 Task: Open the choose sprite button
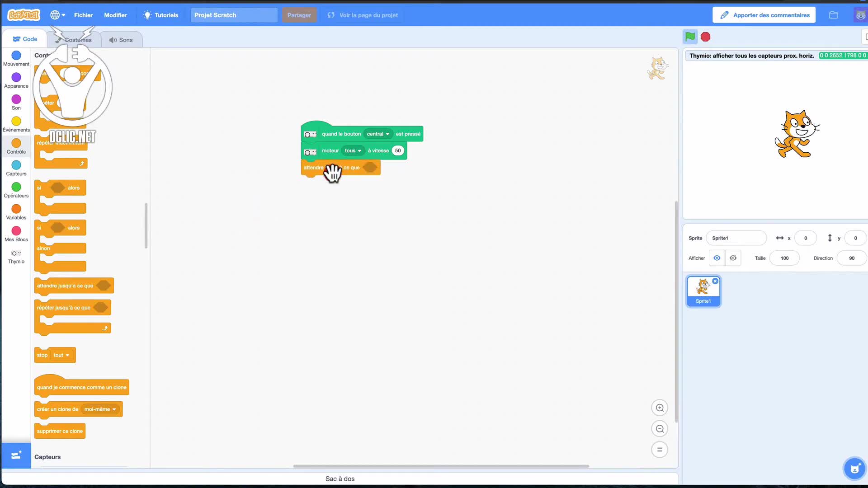pos(854,469)
